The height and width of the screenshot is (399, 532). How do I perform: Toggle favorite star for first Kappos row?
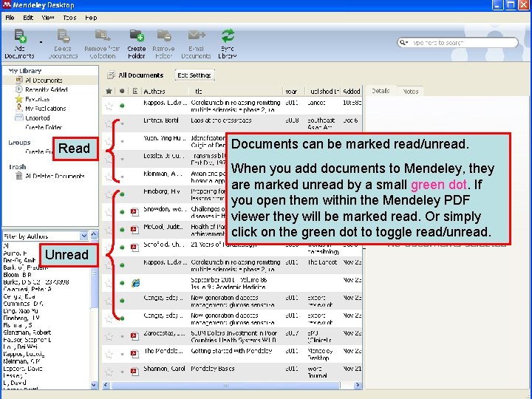109,106
